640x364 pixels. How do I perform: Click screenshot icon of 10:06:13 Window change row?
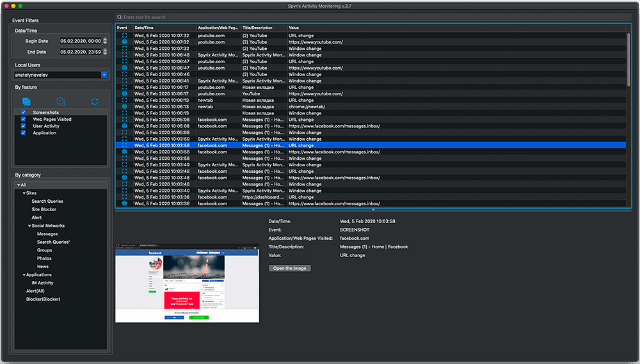click(124, 113)
